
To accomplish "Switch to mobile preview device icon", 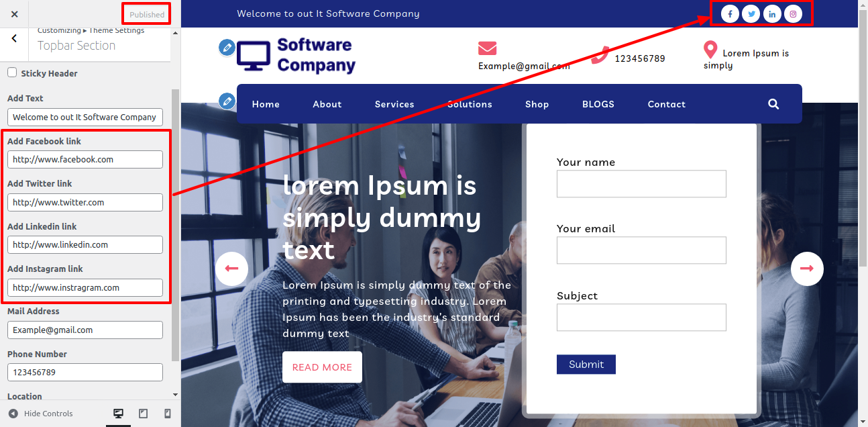I will click(168, 414).
